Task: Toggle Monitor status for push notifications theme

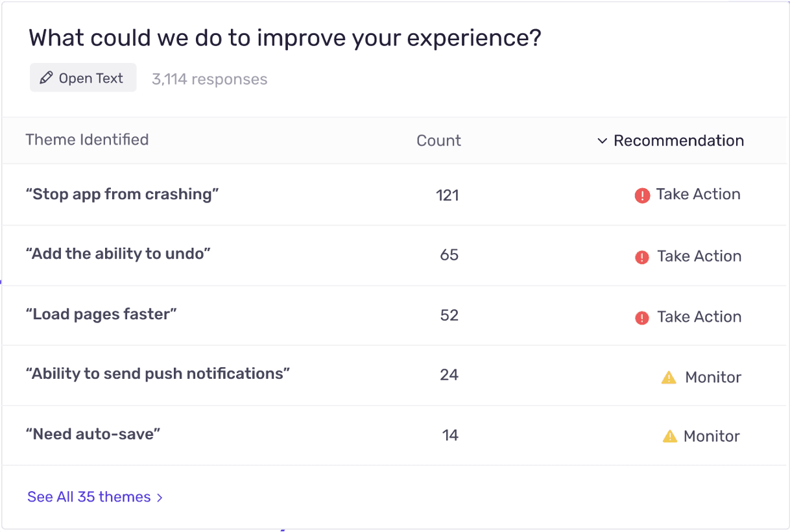Action: pos(700,377)
